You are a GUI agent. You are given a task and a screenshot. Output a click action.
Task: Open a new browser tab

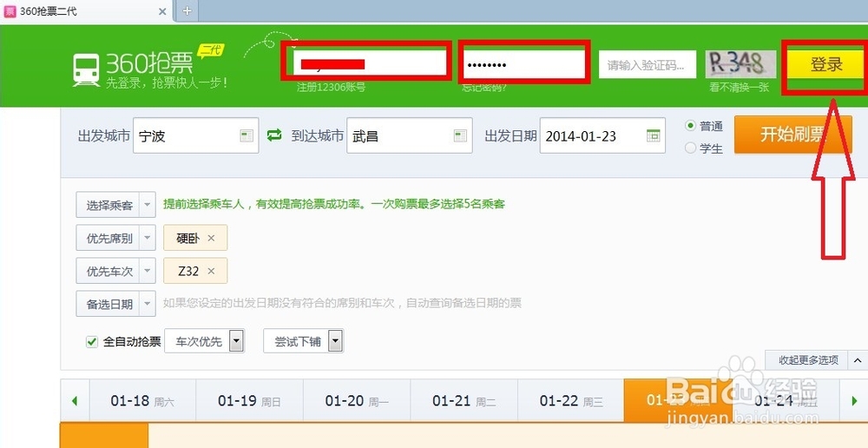[x=187, y=10]
